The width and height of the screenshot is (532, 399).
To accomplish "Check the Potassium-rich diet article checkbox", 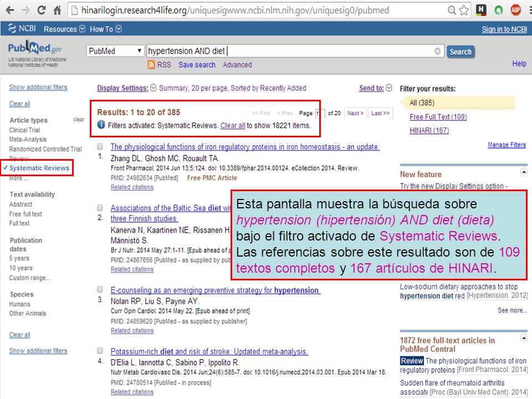I will 100,350.
